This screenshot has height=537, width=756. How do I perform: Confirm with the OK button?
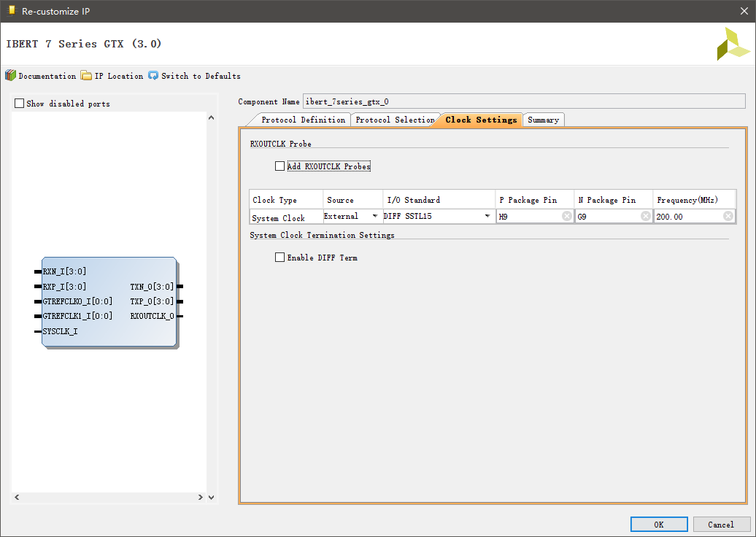pos(659,525)
